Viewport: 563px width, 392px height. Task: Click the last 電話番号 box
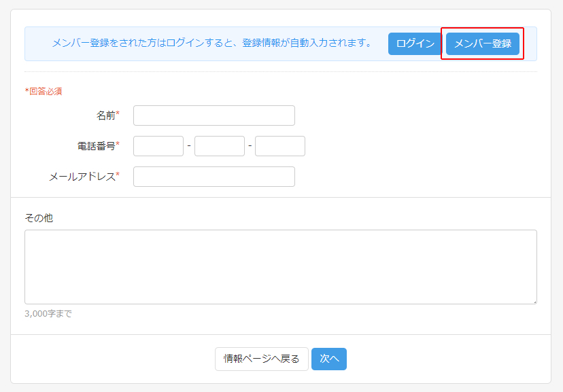279,146
